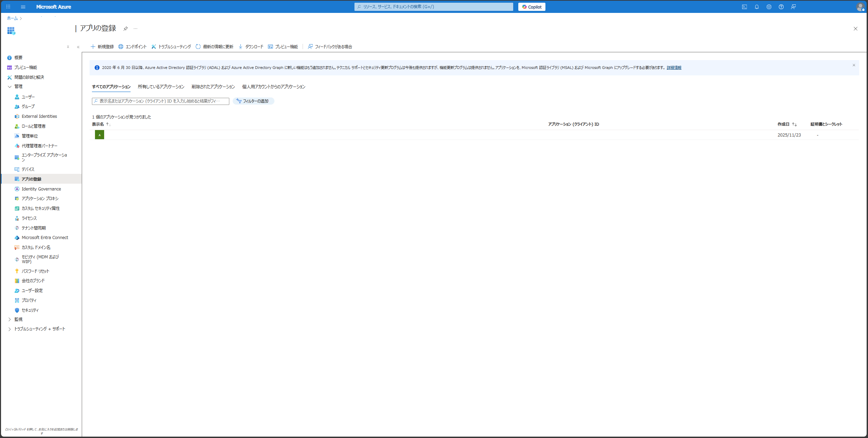868x438 pixels.
Task: Open the Azure app launcher grid
Action: [x=8, y=7]
